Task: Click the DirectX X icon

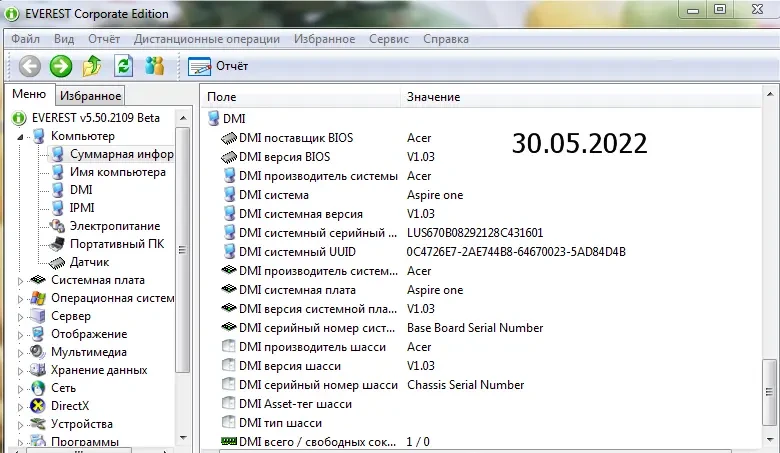Action: pos(38,406)
